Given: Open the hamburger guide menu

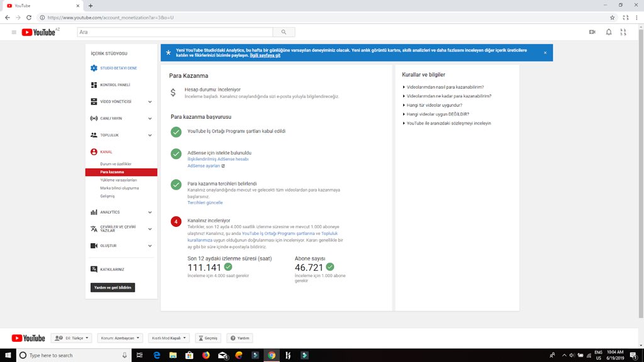Looking at the screenshot, I should [14, 32].
